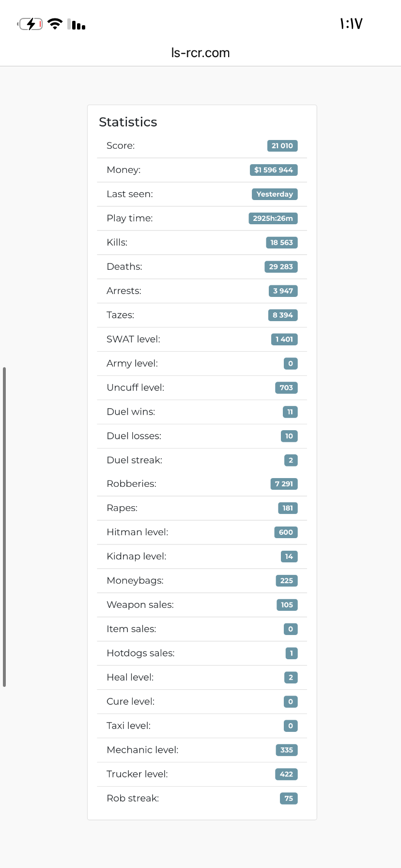This screenshot has width=401, height=868.
Task: Select the Kills row label
Action: point(117,243)
